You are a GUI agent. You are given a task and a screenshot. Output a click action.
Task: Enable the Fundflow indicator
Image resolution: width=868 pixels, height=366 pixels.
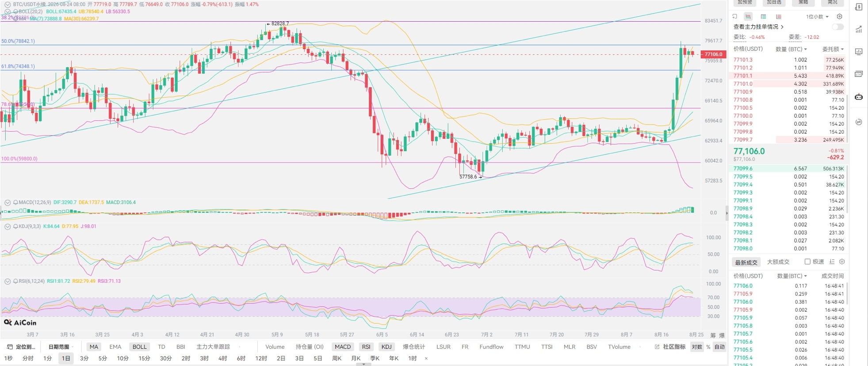point(491,347)
